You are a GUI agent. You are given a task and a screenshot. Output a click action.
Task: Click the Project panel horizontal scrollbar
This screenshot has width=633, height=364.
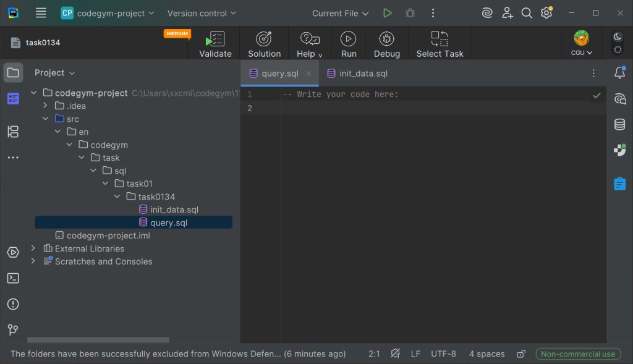click(98, 340)
